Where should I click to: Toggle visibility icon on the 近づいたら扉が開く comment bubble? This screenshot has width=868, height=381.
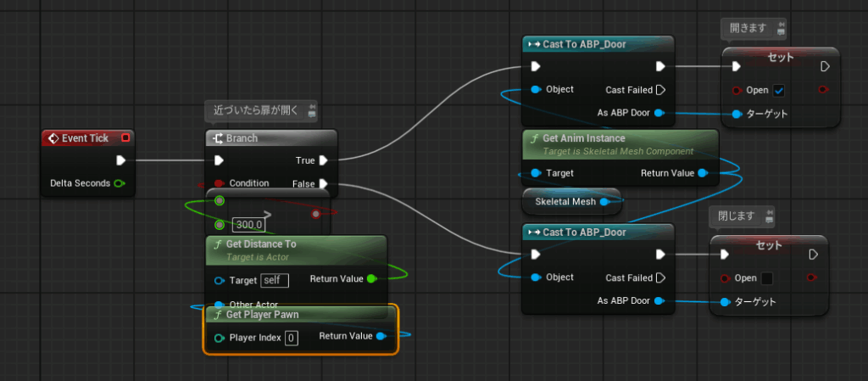[x=312, y=114]
